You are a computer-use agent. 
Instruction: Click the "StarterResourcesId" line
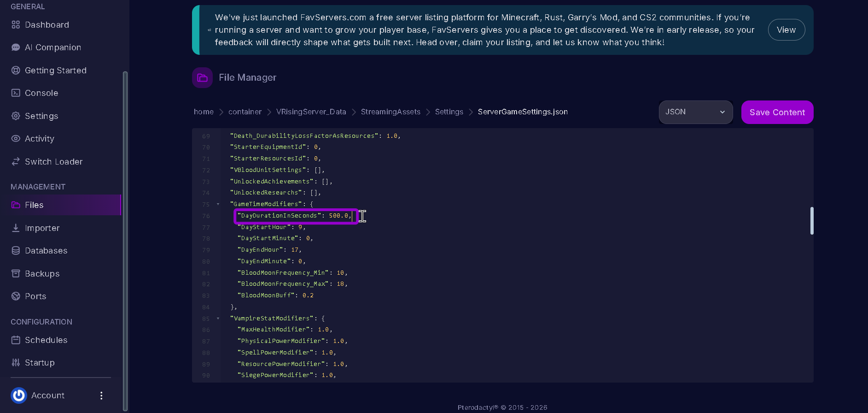(x=275, y=159)
